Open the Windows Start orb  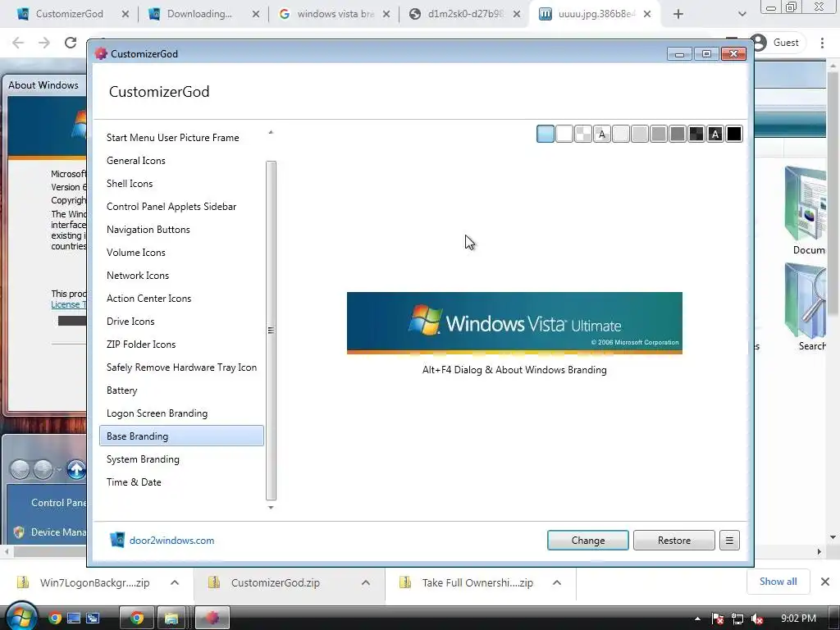[x=21, y=616]
